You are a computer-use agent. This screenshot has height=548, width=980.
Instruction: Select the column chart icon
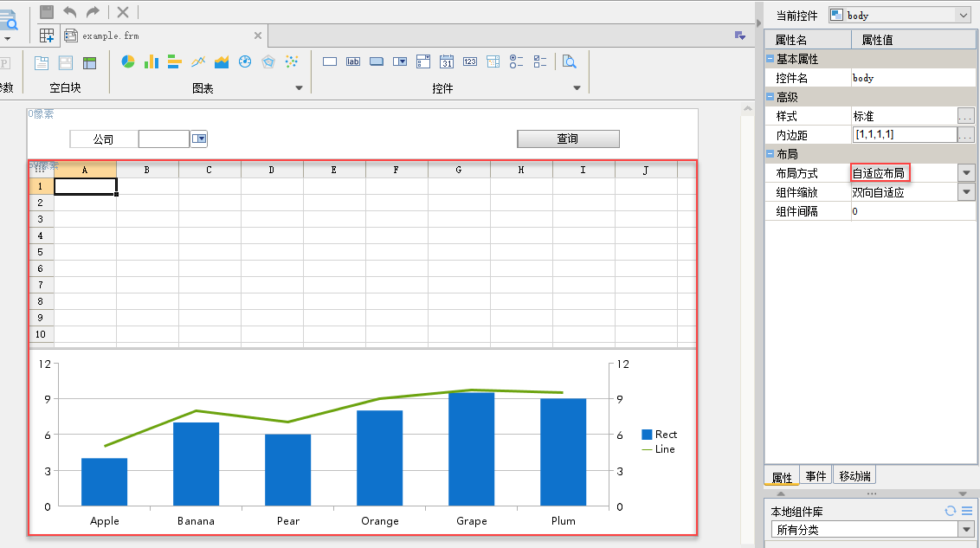pyautogui.click(x=152, y=61)
